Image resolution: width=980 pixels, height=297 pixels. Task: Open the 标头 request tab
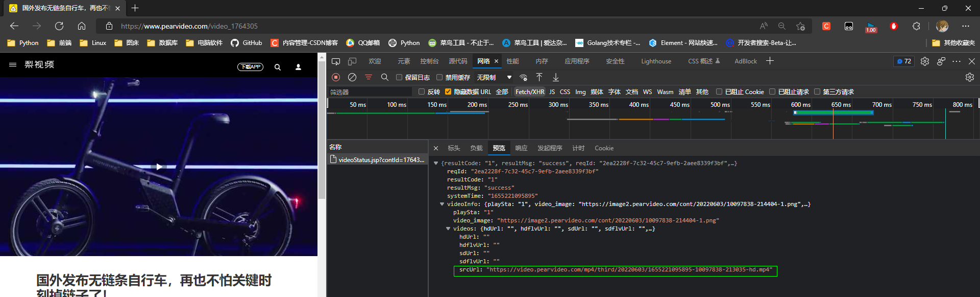click(x=454, y=148)
